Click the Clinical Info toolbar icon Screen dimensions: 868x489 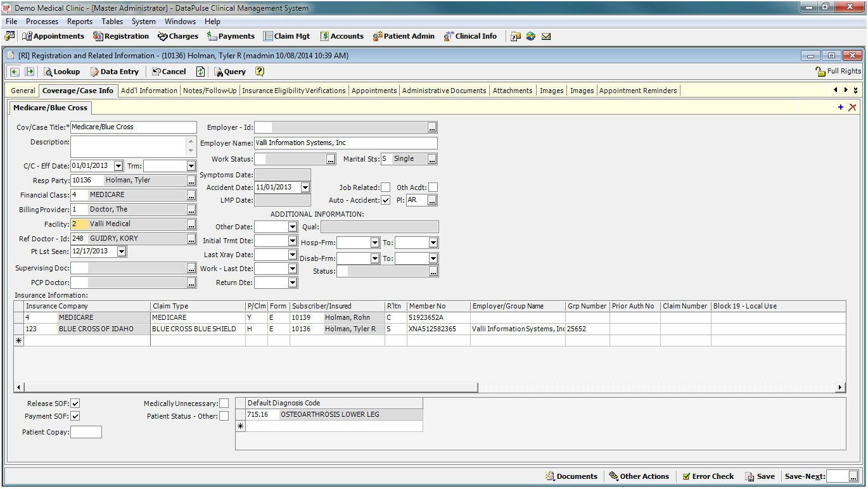[x=470, y=36]
